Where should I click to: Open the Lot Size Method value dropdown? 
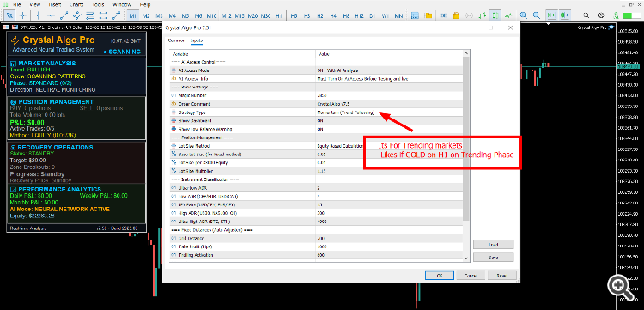coord(389,146)
